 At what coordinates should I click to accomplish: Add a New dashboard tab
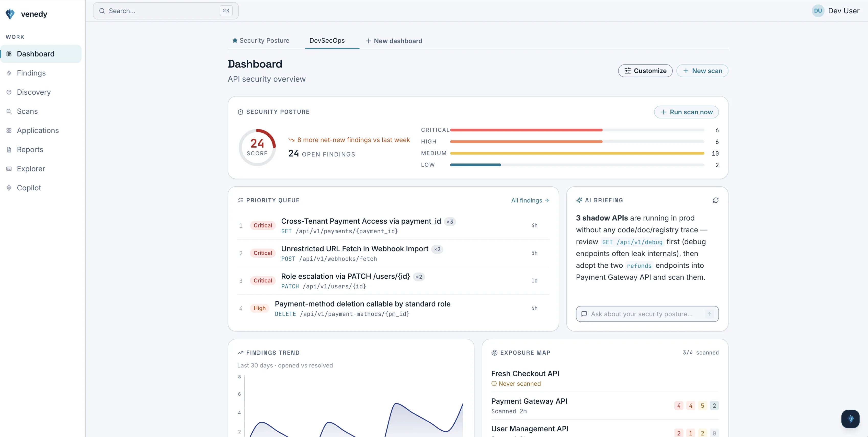(394, 41)
